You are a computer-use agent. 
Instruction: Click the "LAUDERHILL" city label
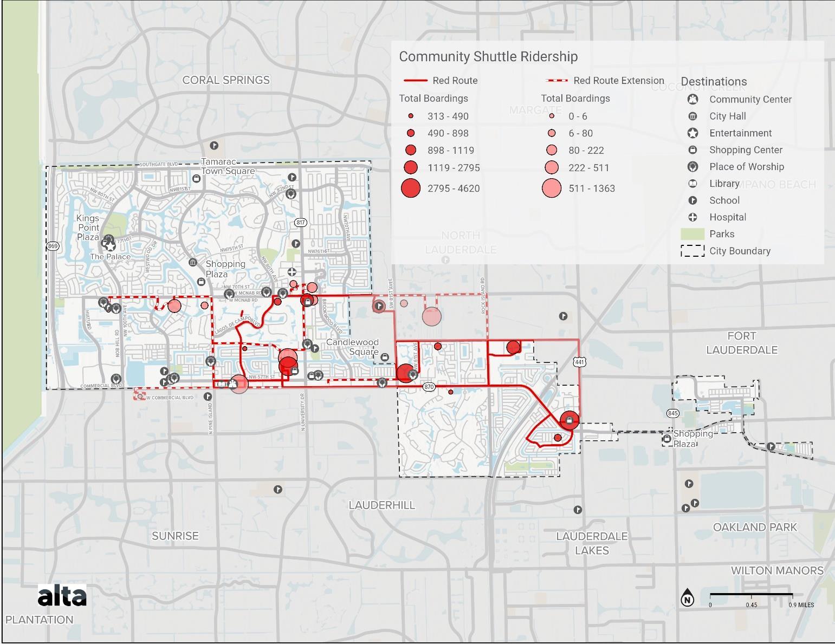pyautogui.click(x=381, y=505)
